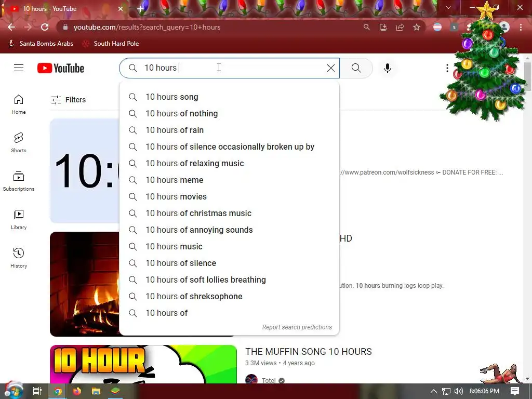532x399 pixels.
Task: Click the YouTube logo
Action: point(61,68)
